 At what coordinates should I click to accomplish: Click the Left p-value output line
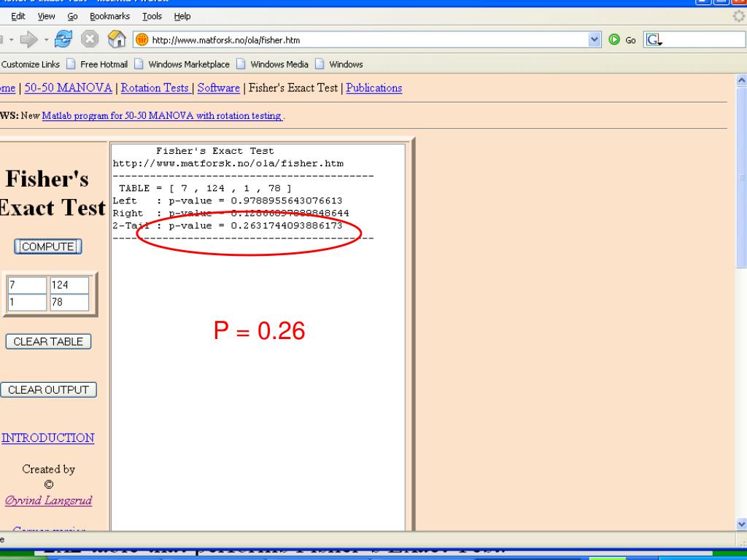(x=228, y=201)
